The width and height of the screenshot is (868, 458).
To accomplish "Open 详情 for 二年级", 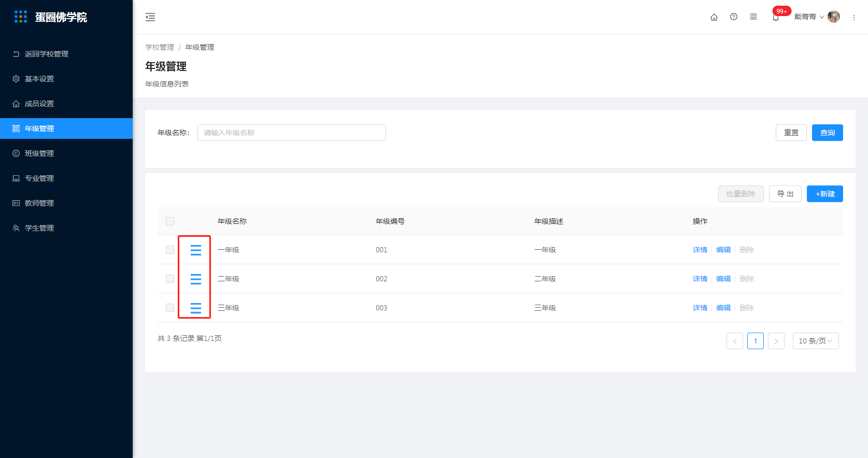I will [x=700, y=279].
